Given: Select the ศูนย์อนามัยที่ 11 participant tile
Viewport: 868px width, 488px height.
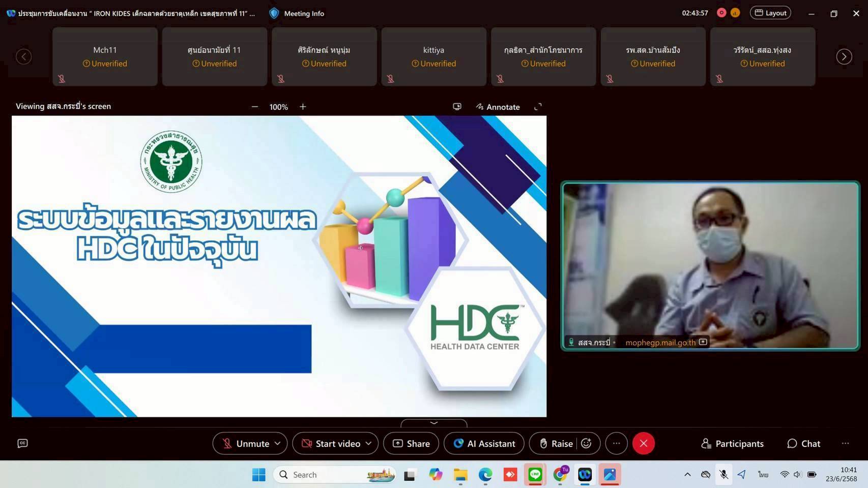Looking at the screenshot, I should point(214,56).
